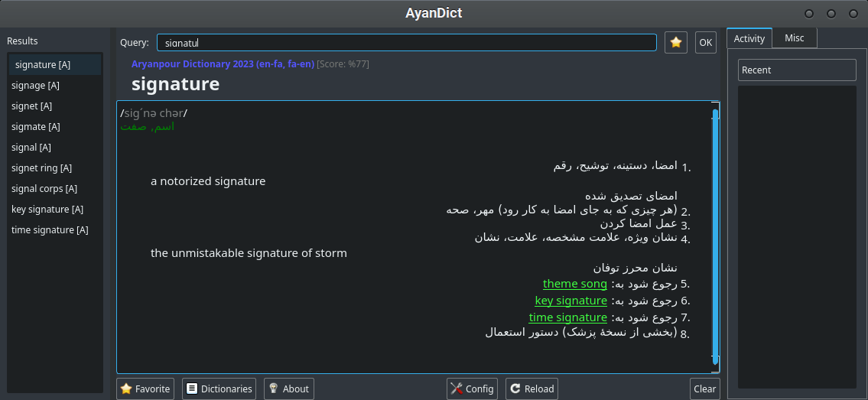This screenshot has width=868, height=400.
Task: Switch to the Activity tab
Action: point(749,38)
